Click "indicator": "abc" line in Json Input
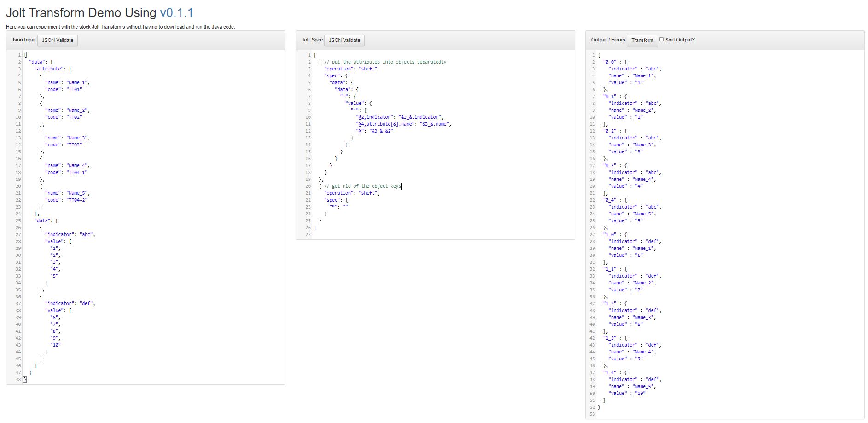Image resolution: width=868 pixels, height=423 pixels. tap(70, 235)
